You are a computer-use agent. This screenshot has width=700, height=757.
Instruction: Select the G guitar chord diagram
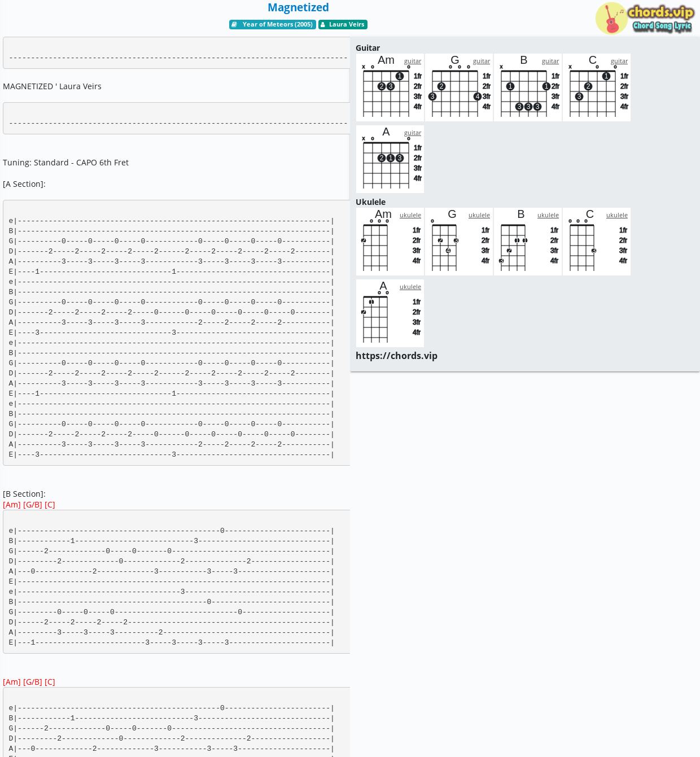click(459, 87)
